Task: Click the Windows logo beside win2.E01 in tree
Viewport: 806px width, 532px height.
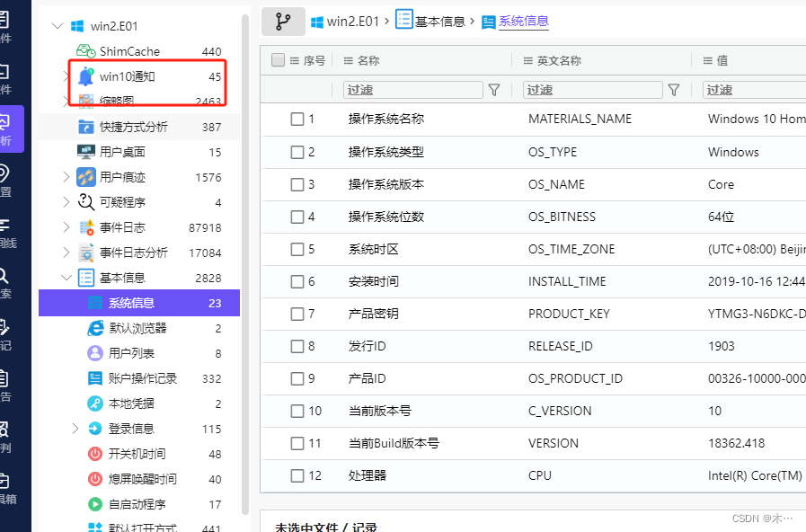Action: coord(77,26)
